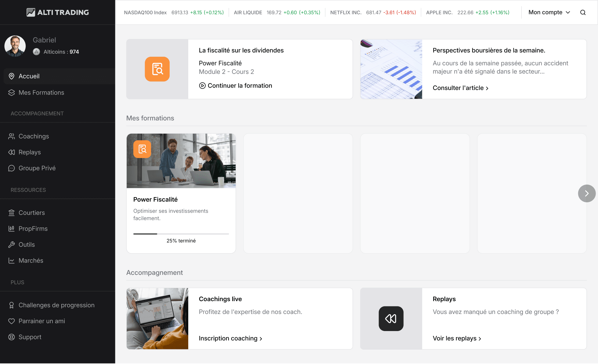
Task: Open Support menu item
Action: click(x=59, y=337)
